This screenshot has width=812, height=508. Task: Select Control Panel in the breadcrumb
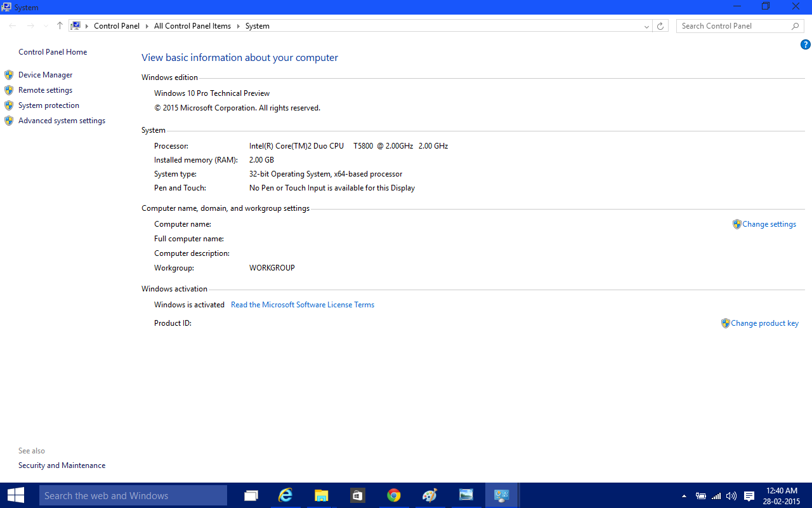point(116,26)
